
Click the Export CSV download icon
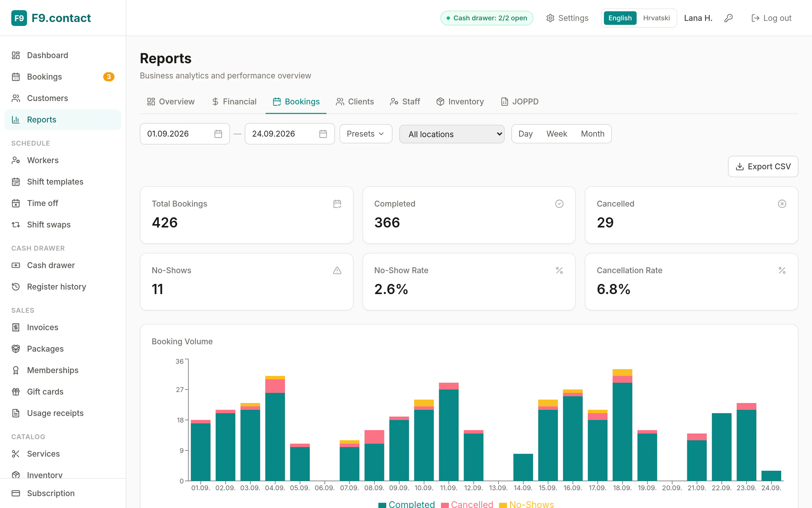coord(740,167)
